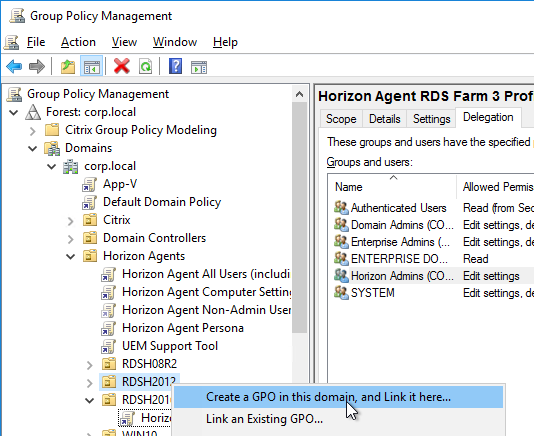Switch to the Scope tab
534x436 pixels.
(x=341, y=119)
